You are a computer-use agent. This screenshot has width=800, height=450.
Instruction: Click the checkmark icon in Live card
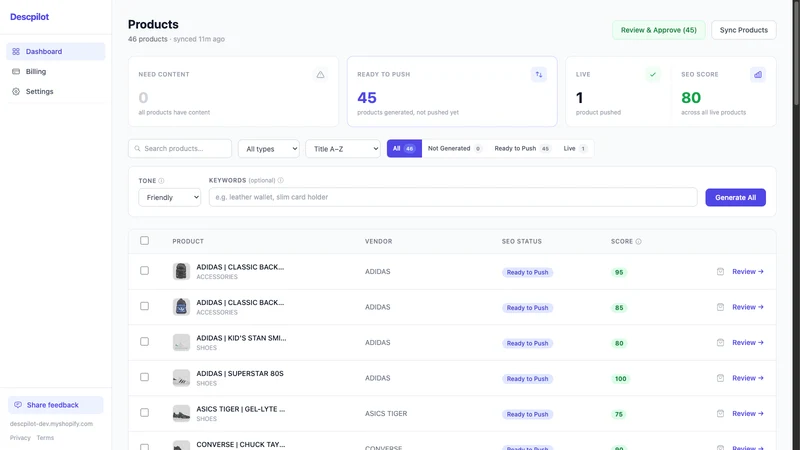tap(653, 74)
